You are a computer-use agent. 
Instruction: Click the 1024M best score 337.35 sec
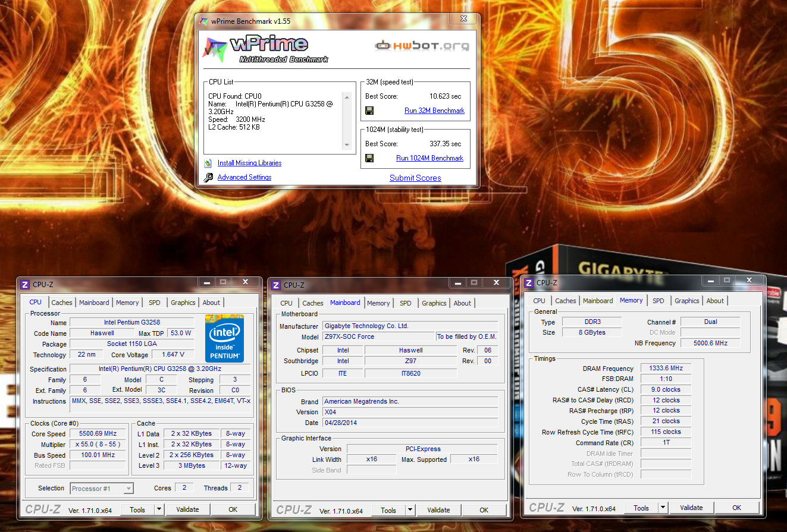pos(445,144)
